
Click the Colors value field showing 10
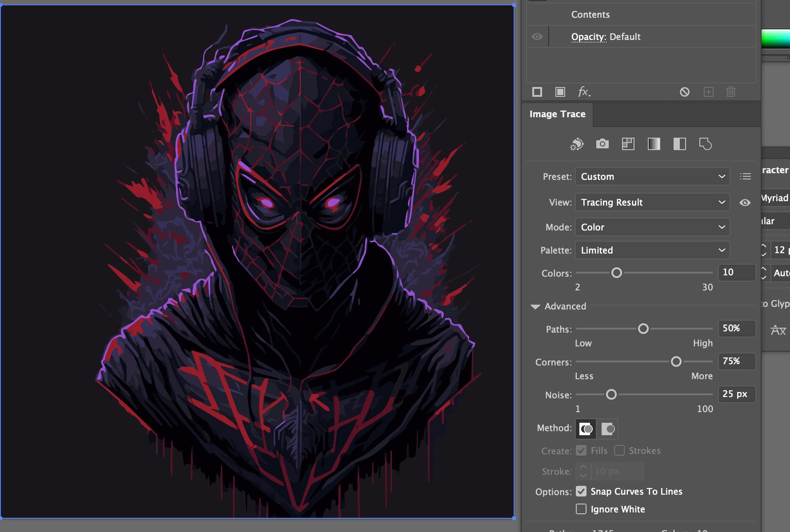click(737, 272)
